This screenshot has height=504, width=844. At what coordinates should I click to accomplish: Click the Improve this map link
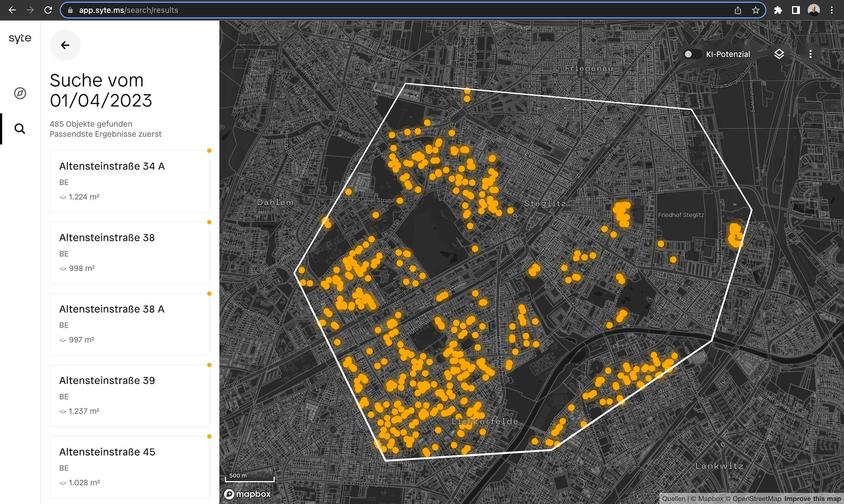click(x=812, y=498)
